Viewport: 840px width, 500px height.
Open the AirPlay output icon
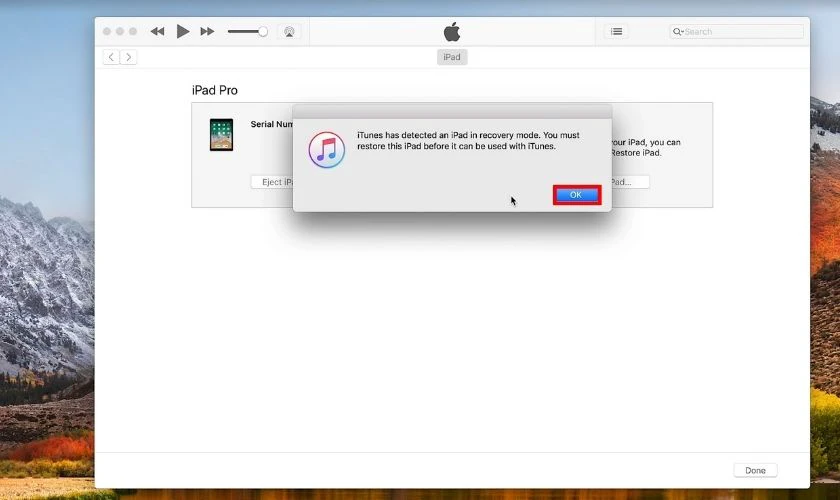pyautogui.click(x=289, y=32)
